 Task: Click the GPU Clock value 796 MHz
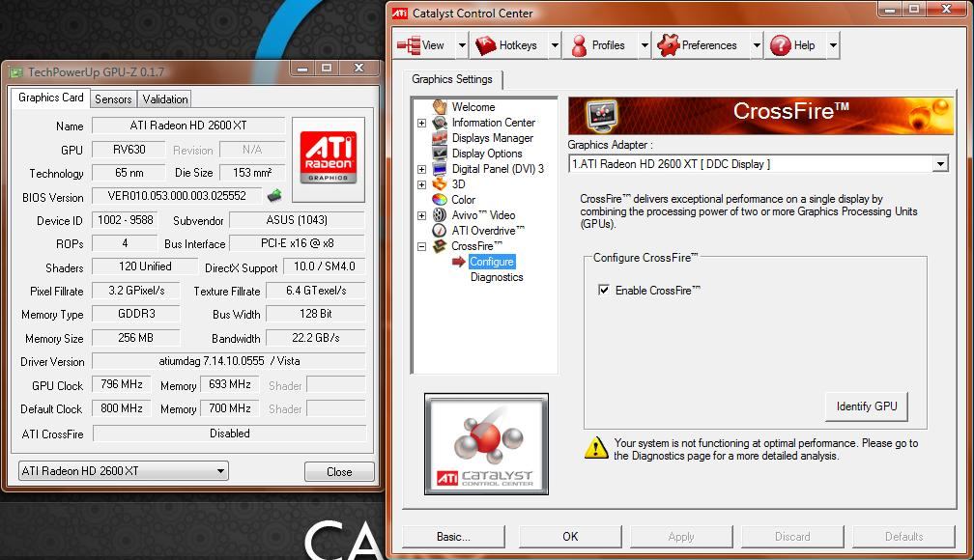(122, 385)
